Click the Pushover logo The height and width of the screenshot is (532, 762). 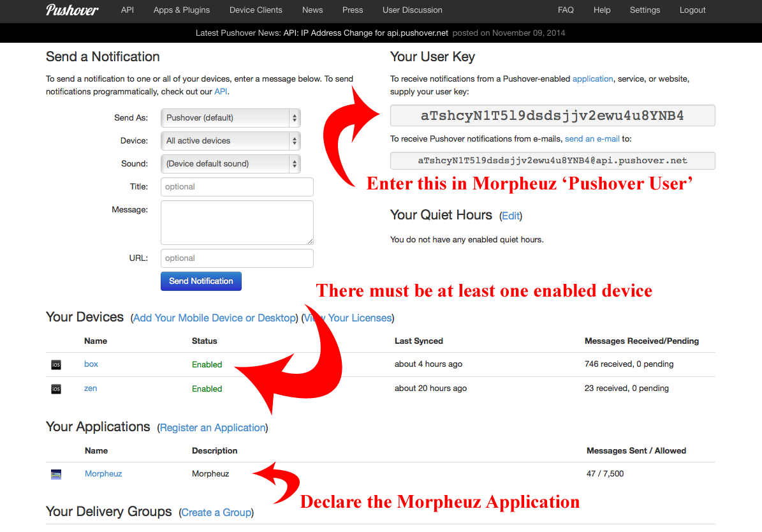(x=72, y=10)
